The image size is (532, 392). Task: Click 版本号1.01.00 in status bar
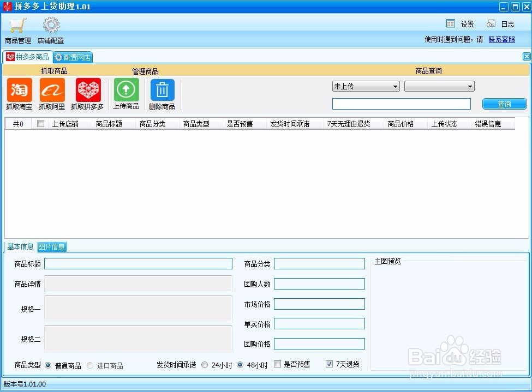click(25, 384)
